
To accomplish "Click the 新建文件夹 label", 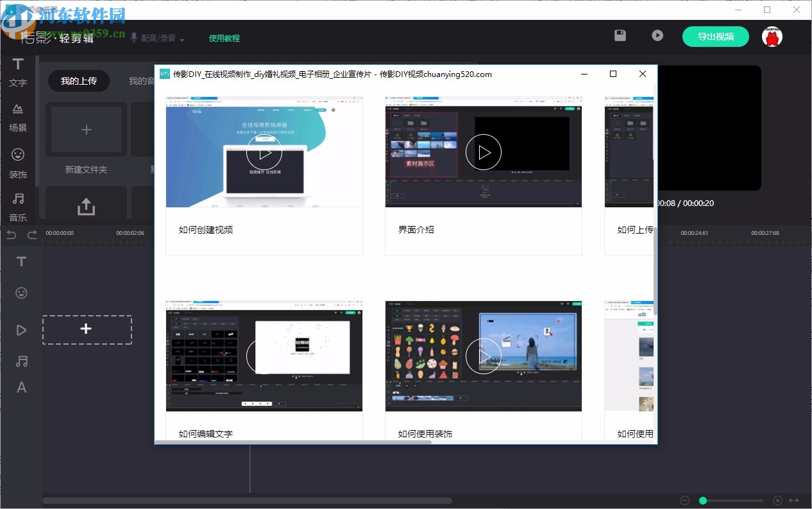I will tap(86, 170).
